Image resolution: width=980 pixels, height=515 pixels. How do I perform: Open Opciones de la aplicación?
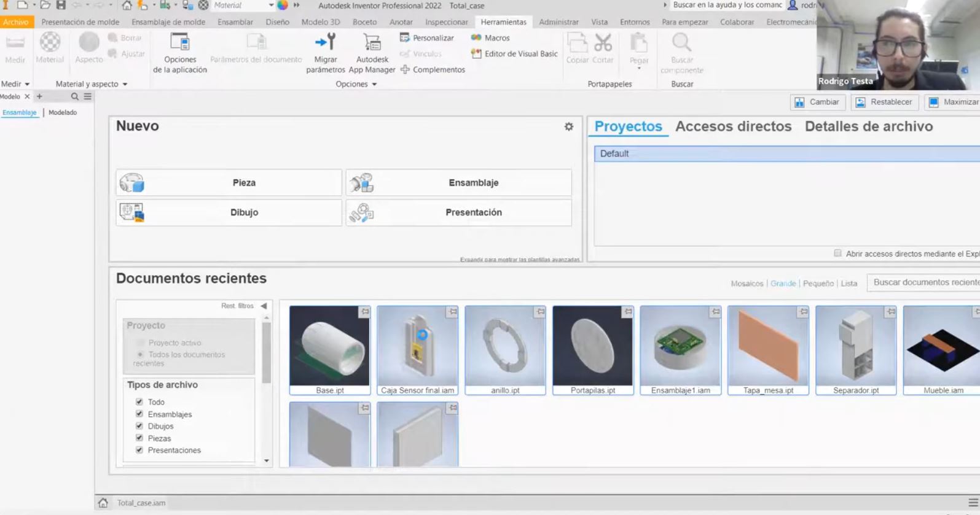tap(180, 53)
